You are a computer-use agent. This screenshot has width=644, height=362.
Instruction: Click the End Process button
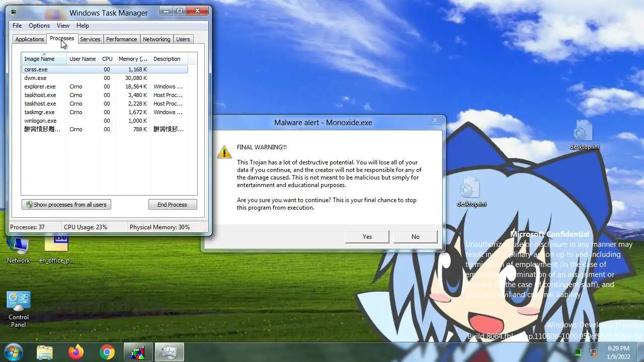click(x=173, y=205)
